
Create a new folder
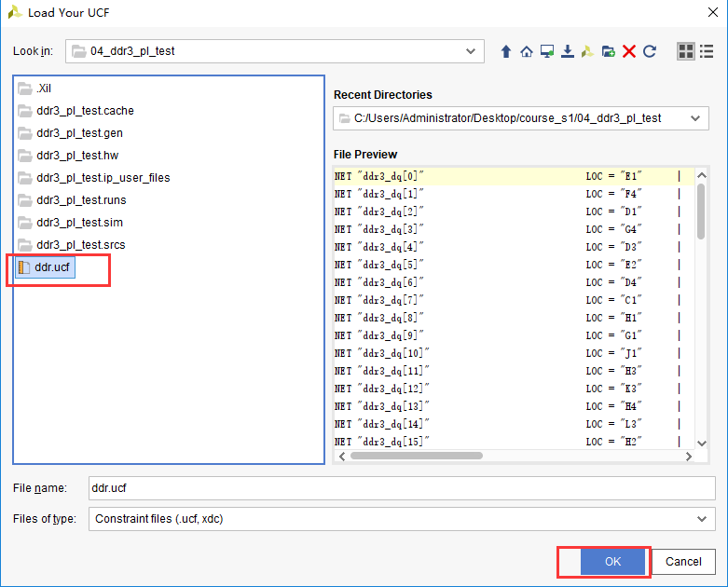coord(608,51)
